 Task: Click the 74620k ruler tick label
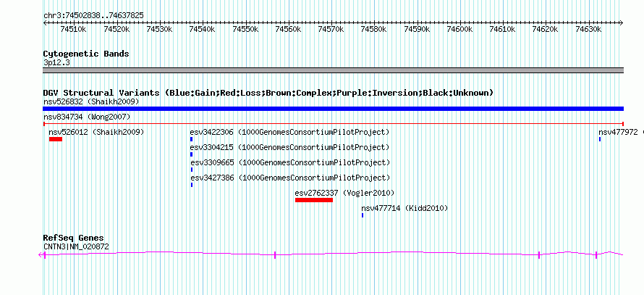coord(546,29)
